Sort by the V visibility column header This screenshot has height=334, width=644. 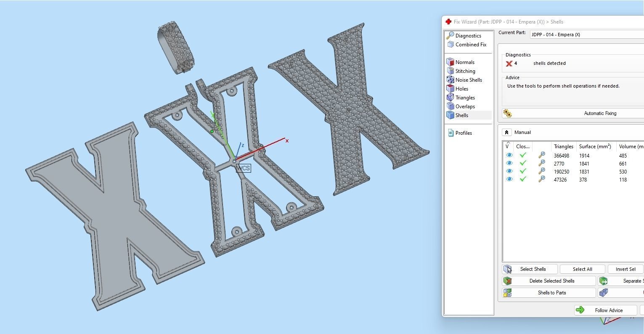click(x=508, y=147)
